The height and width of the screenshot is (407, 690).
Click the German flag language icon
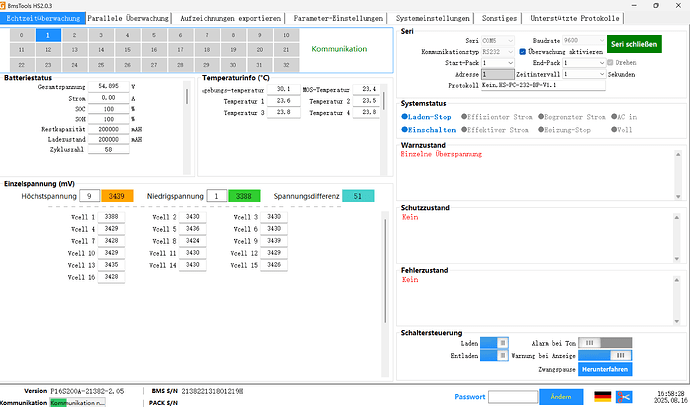click(x=602, y=396)
